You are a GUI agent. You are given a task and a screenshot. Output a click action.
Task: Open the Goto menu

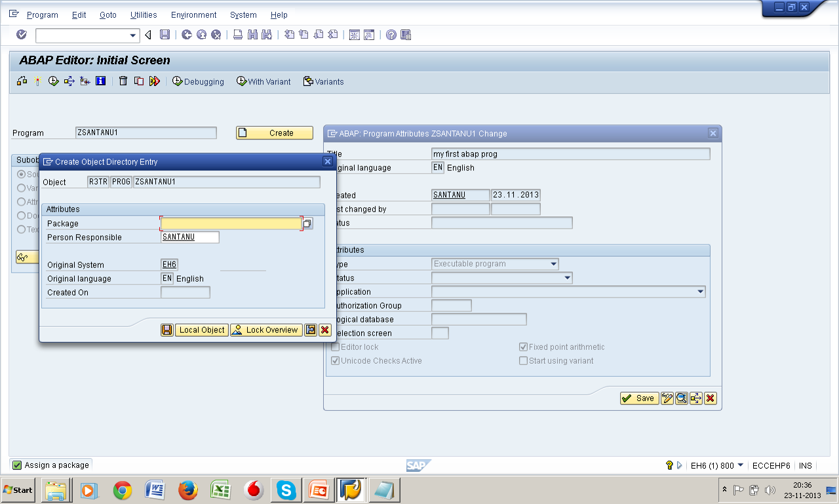108,14
